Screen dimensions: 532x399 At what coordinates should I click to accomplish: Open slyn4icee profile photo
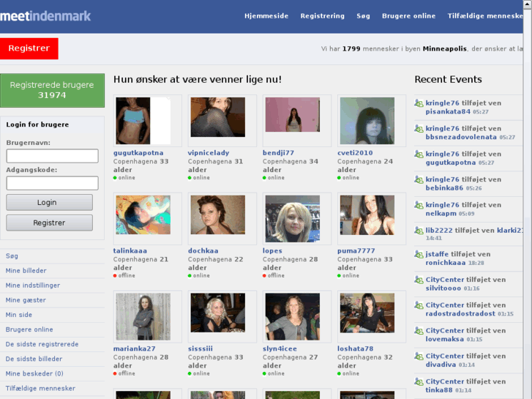pos(293,317)
